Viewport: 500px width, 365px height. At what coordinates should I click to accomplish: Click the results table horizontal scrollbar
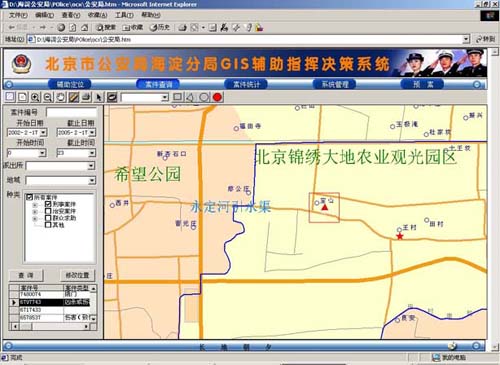tap(50, 326)
